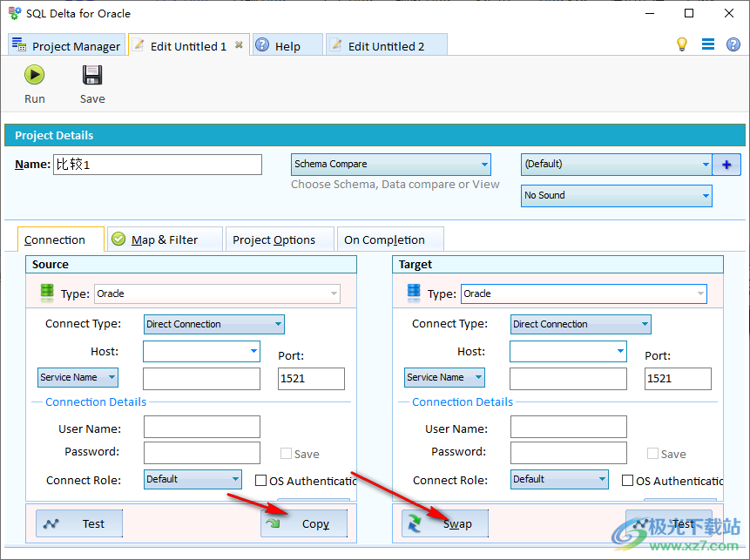Toggle the Source Save password checkbox
The width and height of the screenshot is (750, 560).
pyautogui.click(x=286, y=454)
